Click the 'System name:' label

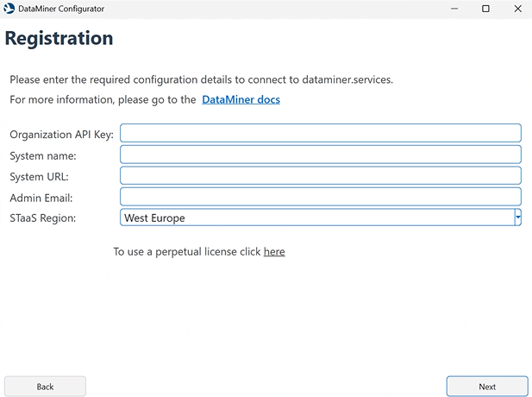43,156
